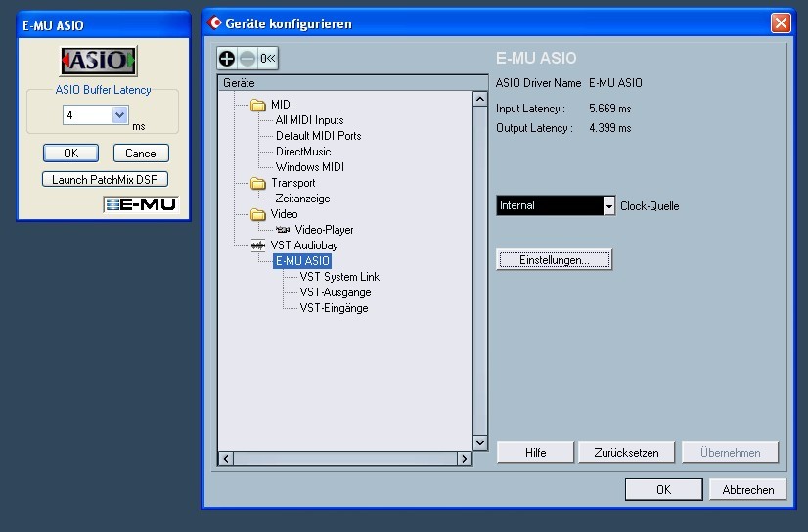Select Transport in the device tree
The image size is (808, 532).
(293, 183)
